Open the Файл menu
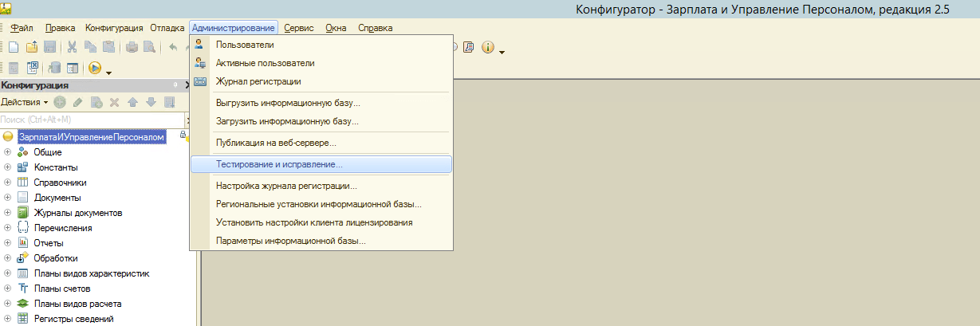 click(x=22, y=27)
